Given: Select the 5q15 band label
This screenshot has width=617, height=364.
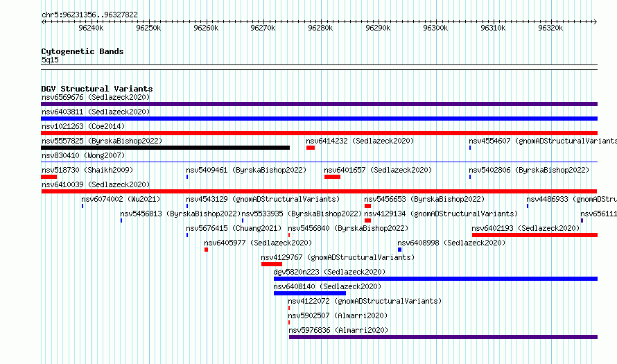Looking at the screenshot, I should point(50,60).
